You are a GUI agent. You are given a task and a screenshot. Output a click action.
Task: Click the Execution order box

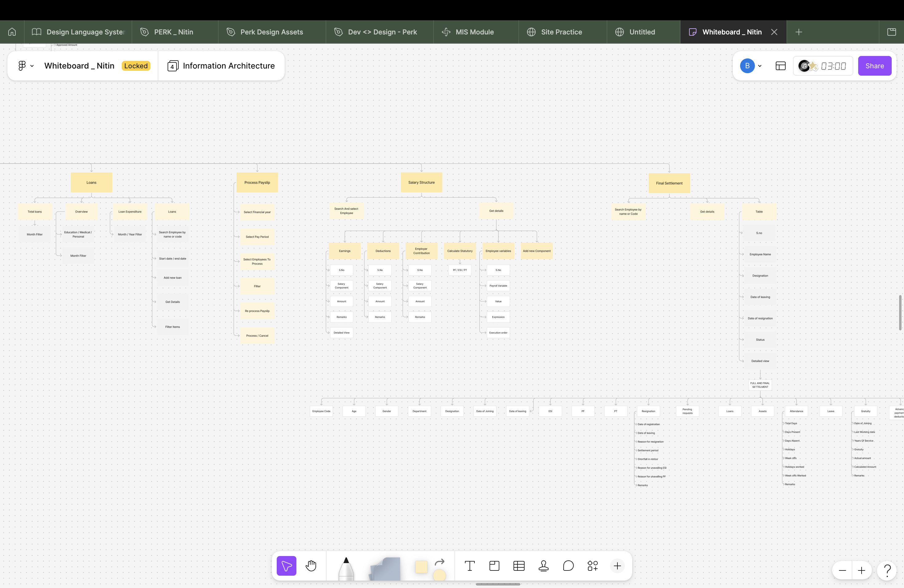[498, 332]
